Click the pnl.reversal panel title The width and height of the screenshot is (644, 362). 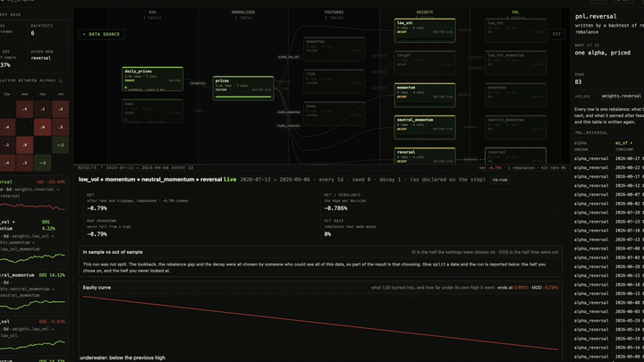596,17
